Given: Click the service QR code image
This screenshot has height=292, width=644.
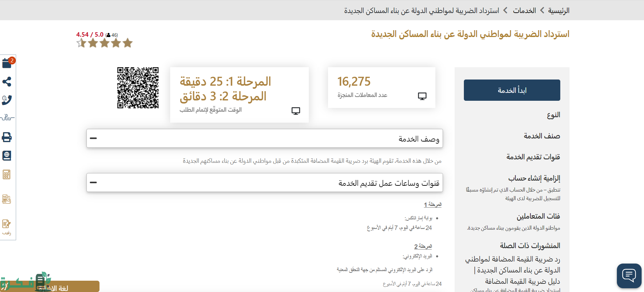Looking at the screenshot, I should (x=138, y=88).
